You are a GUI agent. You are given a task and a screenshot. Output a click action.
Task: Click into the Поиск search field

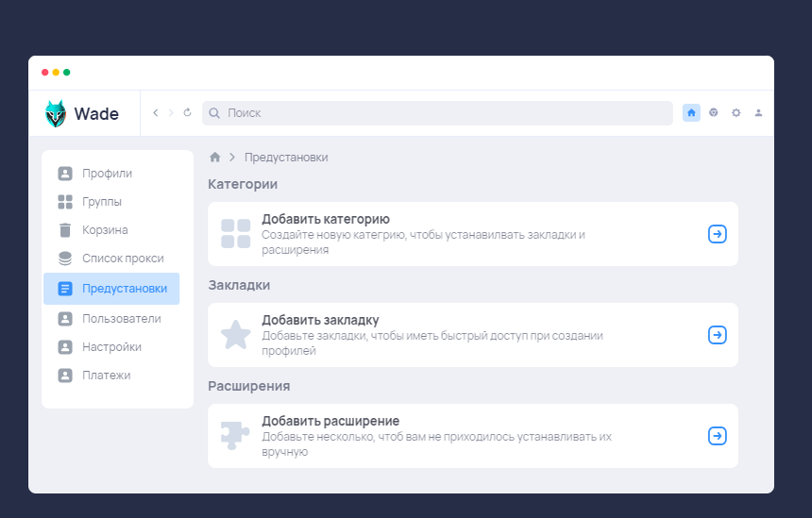[437, 113]
